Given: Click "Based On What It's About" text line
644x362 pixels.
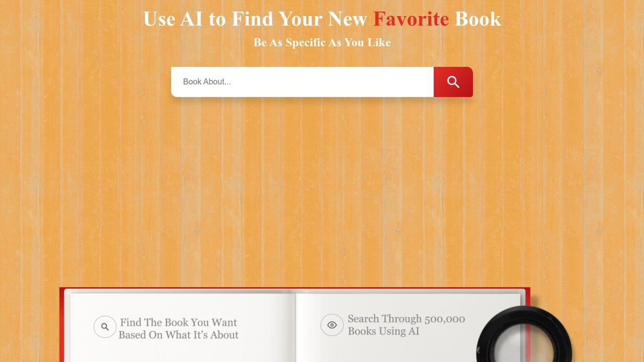Looking at the screenshot, I should coord(179,335).
